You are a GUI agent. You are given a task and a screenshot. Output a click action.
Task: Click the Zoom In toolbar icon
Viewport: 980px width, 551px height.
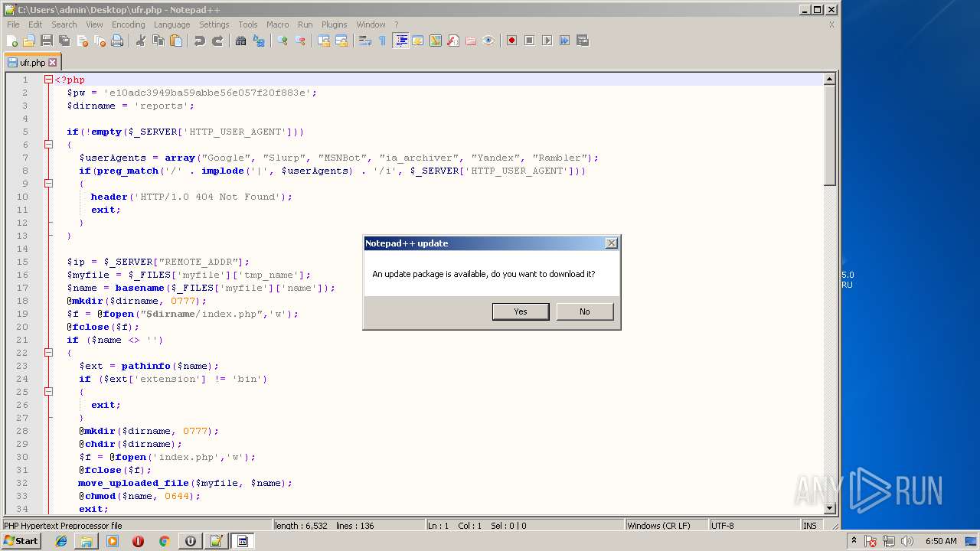[283, 41]
